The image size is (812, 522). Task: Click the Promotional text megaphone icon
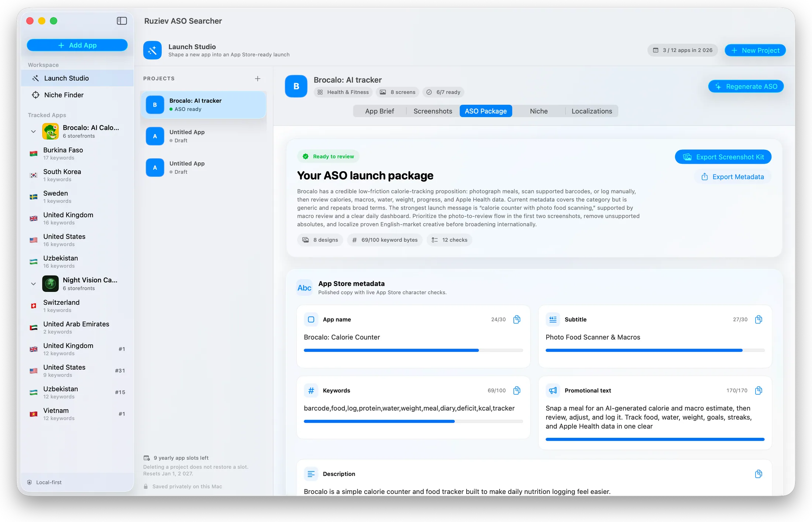point(553,390)
